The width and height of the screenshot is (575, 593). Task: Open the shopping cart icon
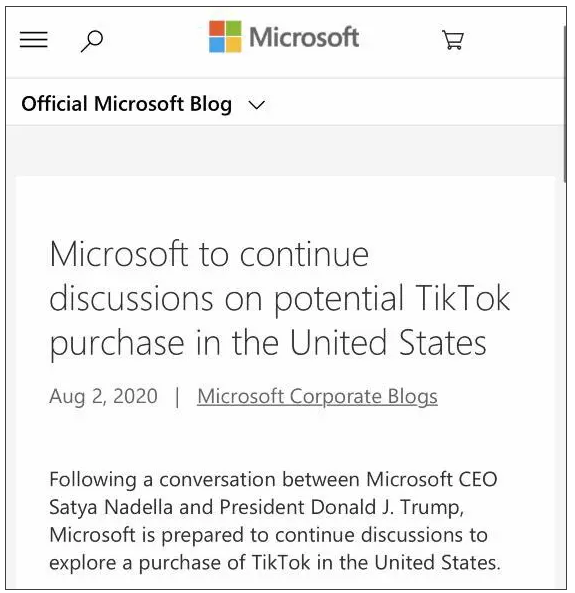(x=453, y=40)
